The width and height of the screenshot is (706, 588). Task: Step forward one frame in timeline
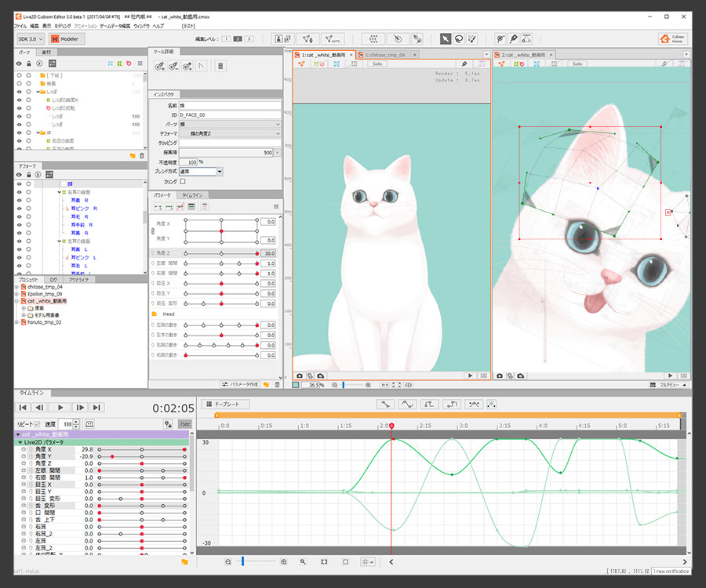pos(80,408)
